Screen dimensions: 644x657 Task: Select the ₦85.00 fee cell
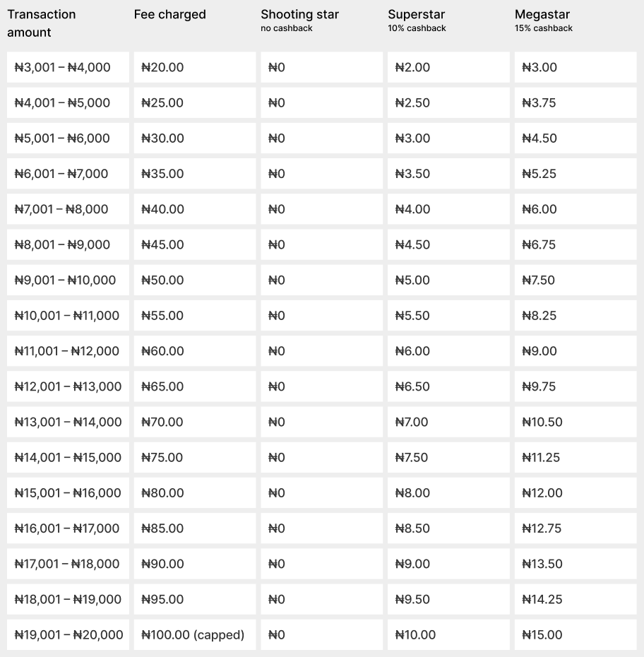coord(195,528)
